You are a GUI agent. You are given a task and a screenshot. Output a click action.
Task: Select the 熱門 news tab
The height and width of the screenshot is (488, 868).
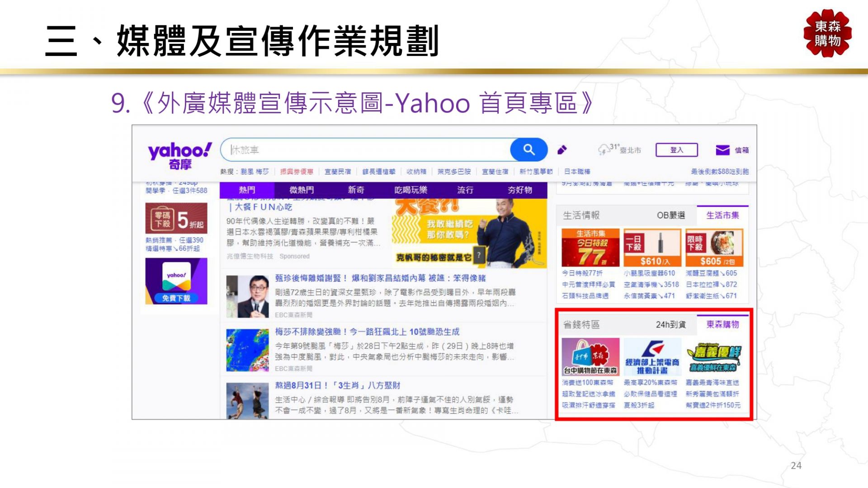(x=247, y=190)
